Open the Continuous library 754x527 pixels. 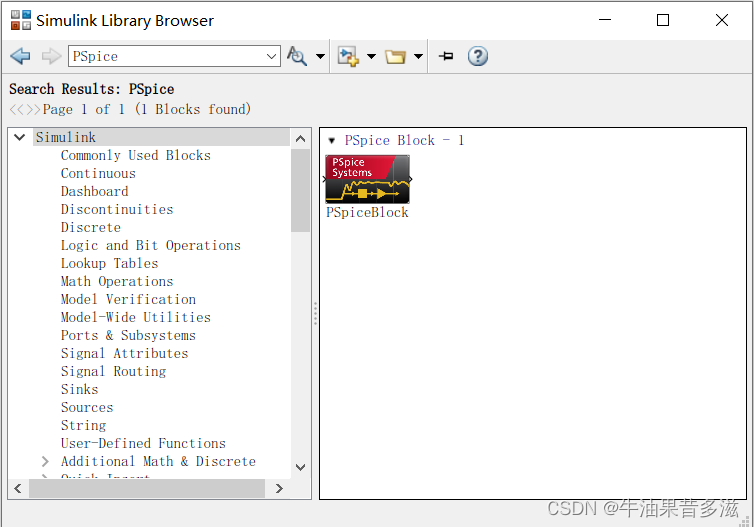coord(98,173)
